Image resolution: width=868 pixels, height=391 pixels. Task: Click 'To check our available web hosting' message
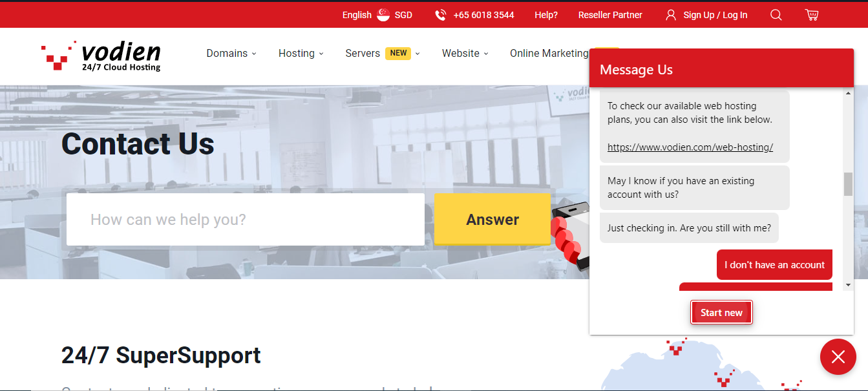point(694,126)
